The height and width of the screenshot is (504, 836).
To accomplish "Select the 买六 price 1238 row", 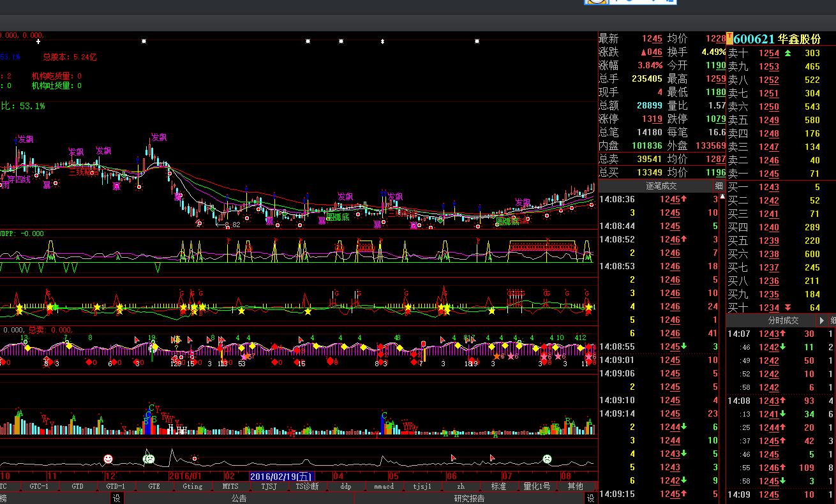I will [x=780, y=254].
